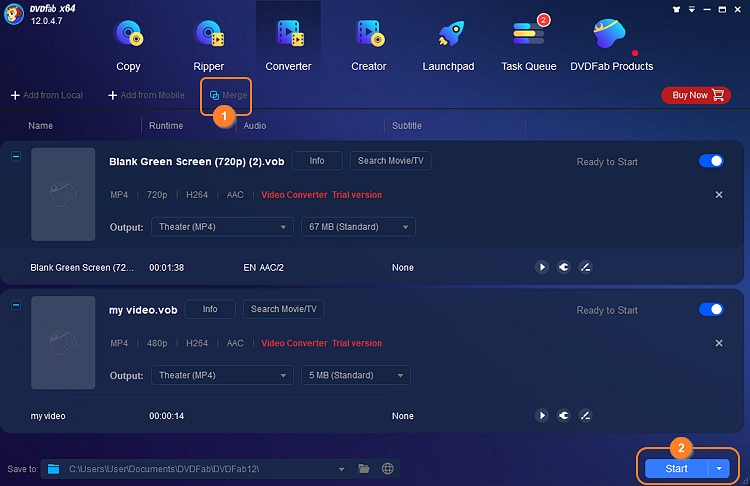Click the my video.vob title

[x=143, y=310]
